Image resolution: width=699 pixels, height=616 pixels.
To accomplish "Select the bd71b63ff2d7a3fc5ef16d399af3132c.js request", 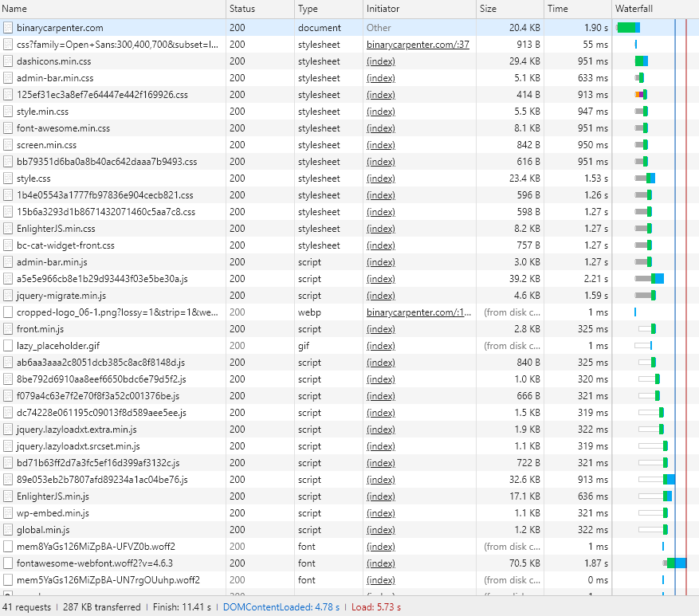I will coord(98,463).
